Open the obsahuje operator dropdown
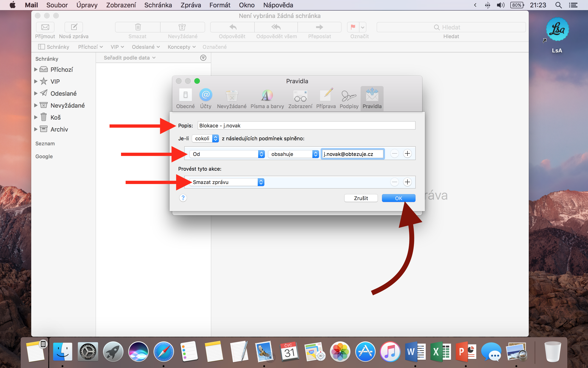Screen dimensions: 588x368 (x=294, y=154)
